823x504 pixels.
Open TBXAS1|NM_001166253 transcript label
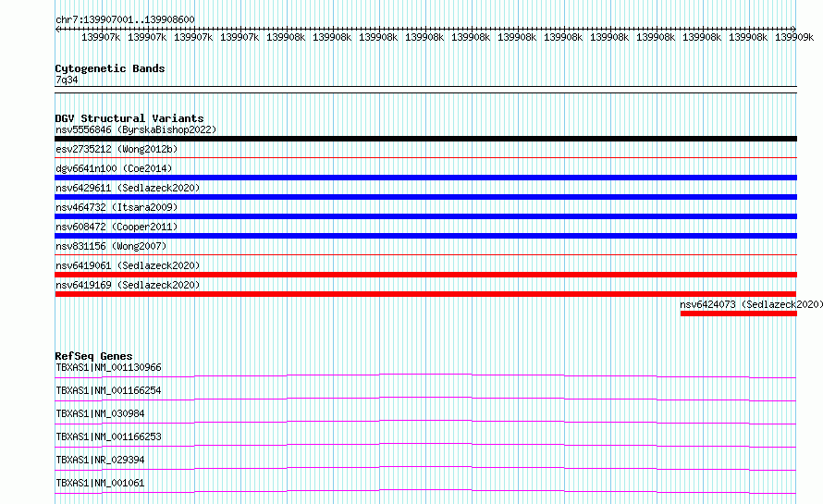pos(108,436)
